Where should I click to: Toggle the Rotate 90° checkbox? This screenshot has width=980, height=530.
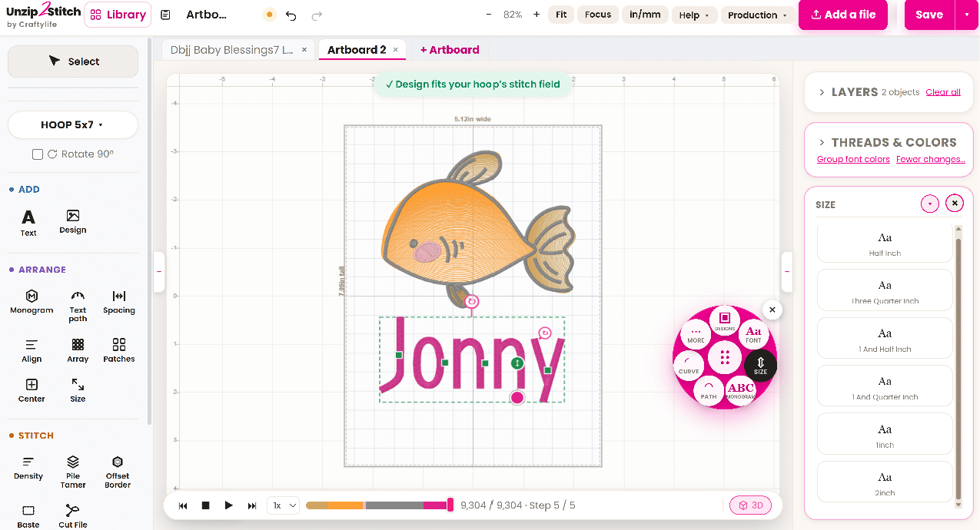(x=38, y=154)
